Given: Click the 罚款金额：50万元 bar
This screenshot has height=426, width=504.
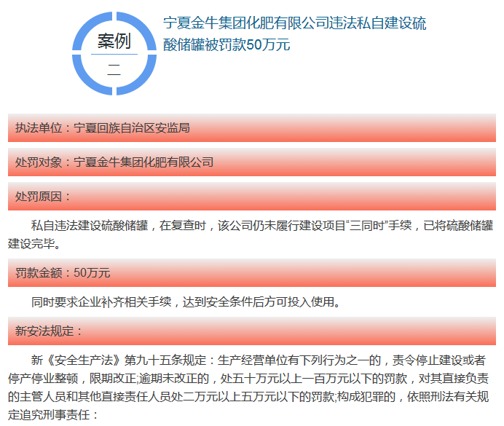Looking at the screenshot, I should pyautogui.click(x=252, y=273).
